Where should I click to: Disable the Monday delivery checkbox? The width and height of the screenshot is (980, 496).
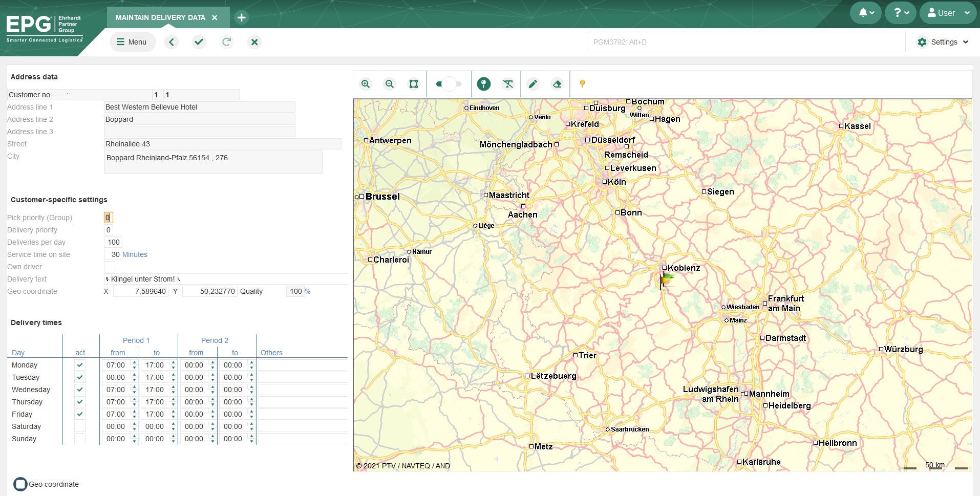(x=79, y=365)
